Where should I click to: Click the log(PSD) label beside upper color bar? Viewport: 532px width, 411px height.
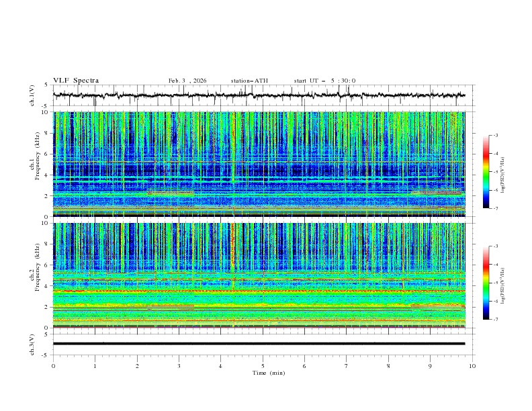(502, 175)
